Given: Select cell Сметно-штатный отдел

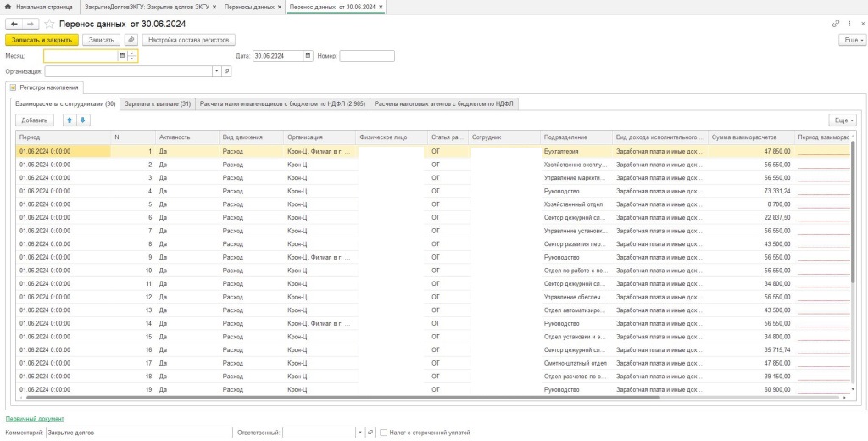Looking at the screenshot, I should tap(576, 364).
